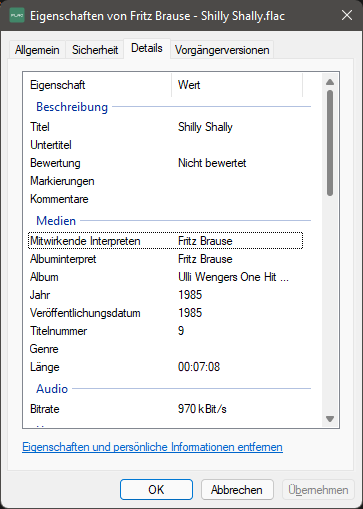Image resolution: width=363 pixels, height=509 pixels.
Task: Click the empty Genre value field
Action: 240,349
